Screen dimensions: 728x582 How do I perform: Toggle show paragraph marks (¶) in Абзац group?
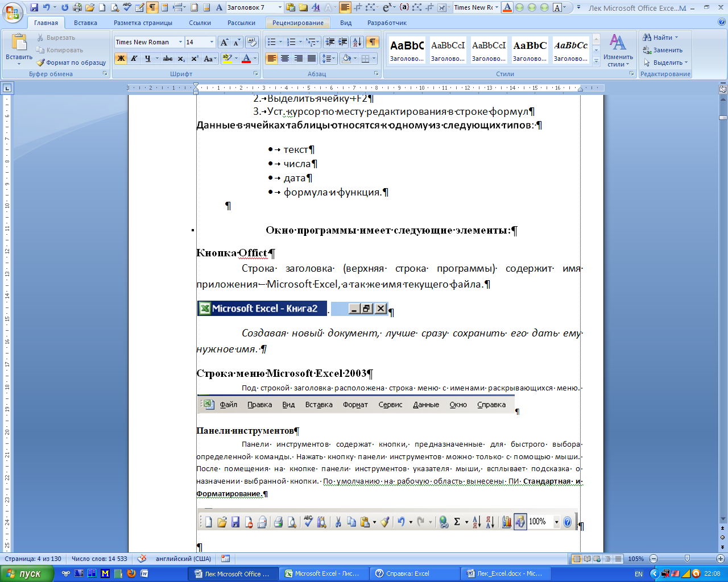click(x=372, y=42)
